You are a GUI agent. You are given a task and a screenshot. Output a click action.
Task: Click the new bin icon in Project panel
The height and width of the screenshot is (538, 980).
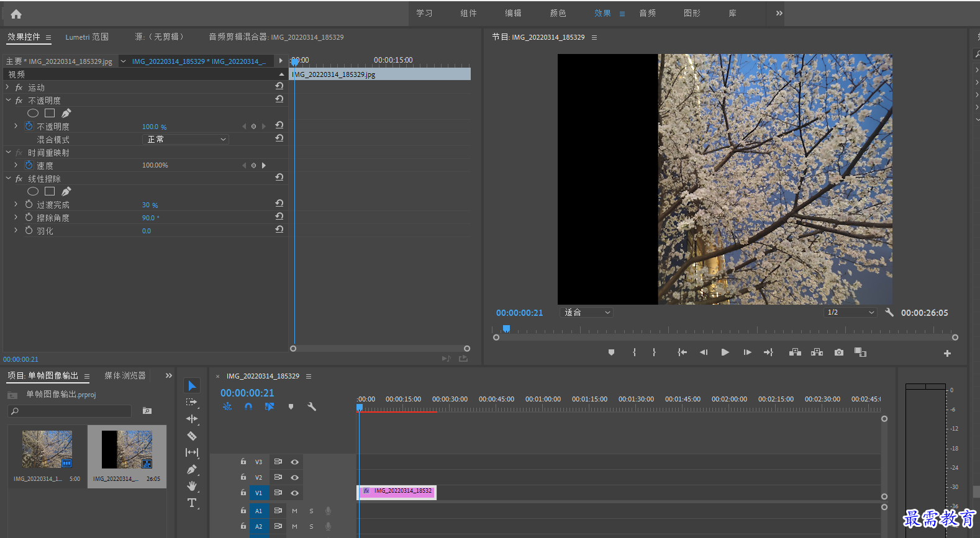pyautogui.click(x=147, y=411)
